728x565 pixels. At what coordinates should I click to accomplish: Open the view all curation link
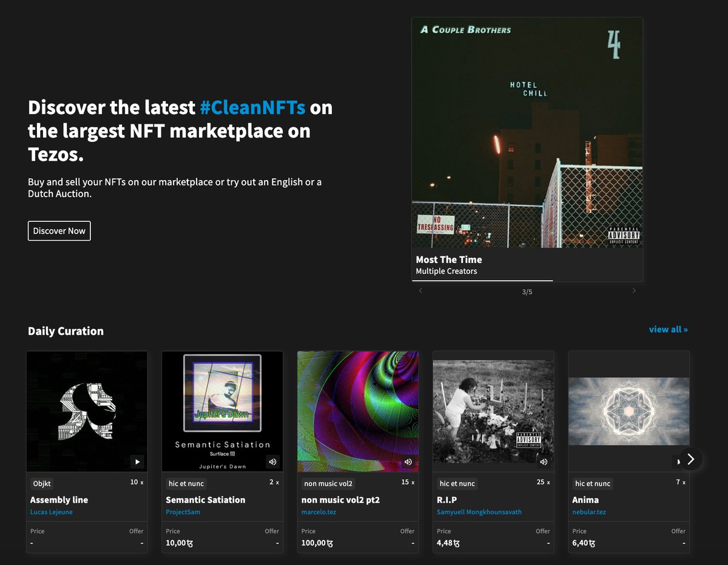669,329
